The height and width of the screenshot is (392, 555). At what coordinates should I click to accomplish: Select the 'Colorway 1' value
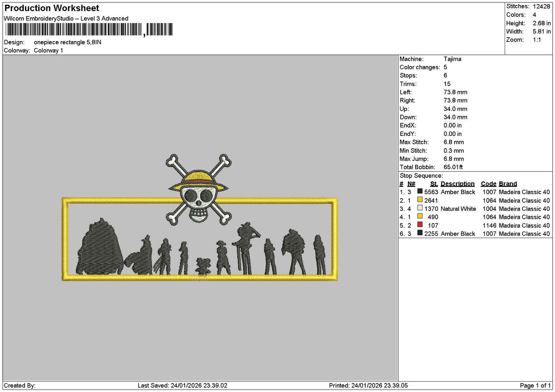point(48,51)
